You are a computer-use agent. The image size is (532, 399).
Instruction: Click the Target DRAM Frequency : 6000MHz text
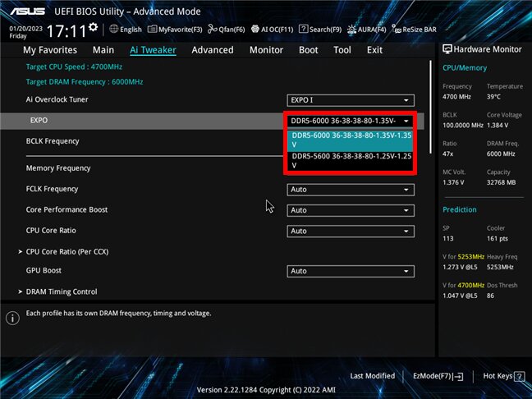[85, 82]
